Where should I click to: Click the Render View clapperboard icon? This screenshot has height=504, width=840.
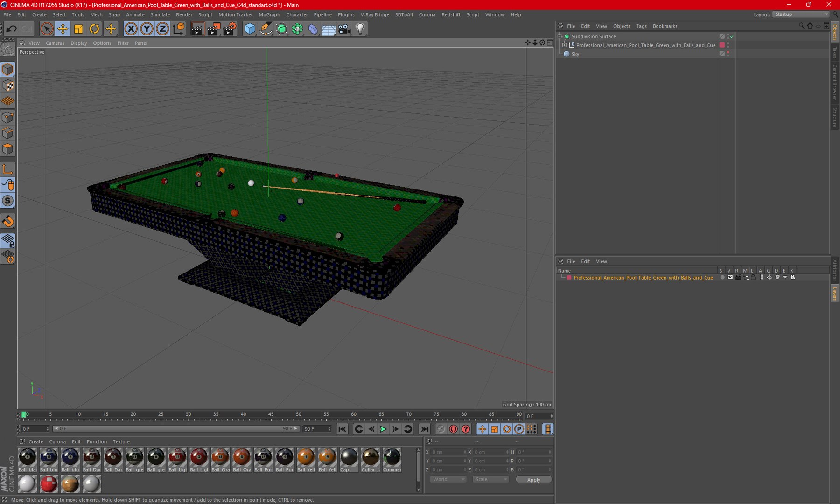click(197, 29)
